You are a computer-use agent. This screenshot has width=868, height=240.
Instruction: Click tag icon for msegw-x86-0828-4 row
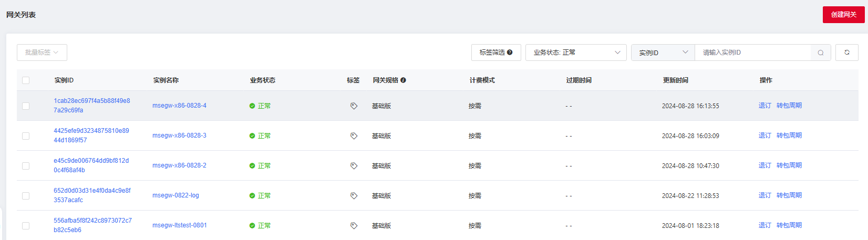[354, 106]
